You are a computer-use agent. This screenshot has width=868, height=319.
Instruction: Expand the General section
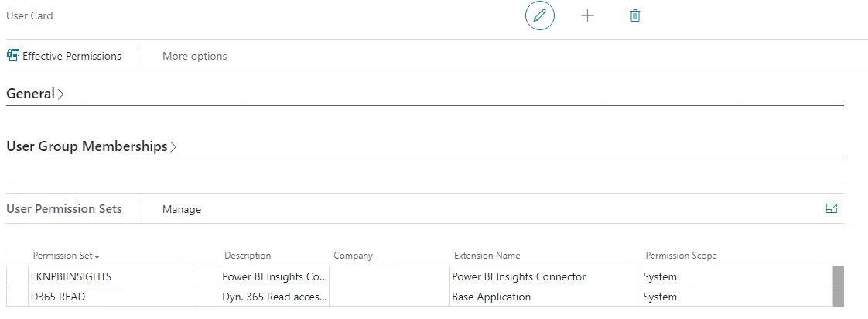pyautogui.click(x=35, y=94)
